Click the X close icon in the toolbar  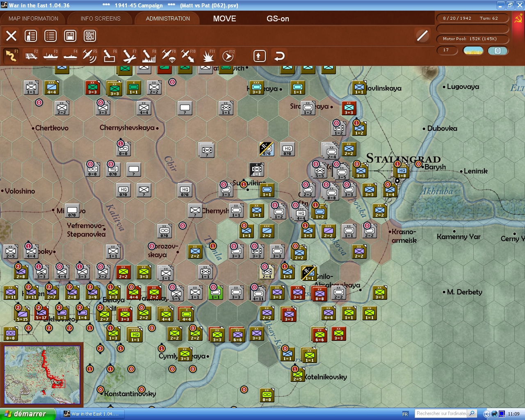tap(11, 36)
